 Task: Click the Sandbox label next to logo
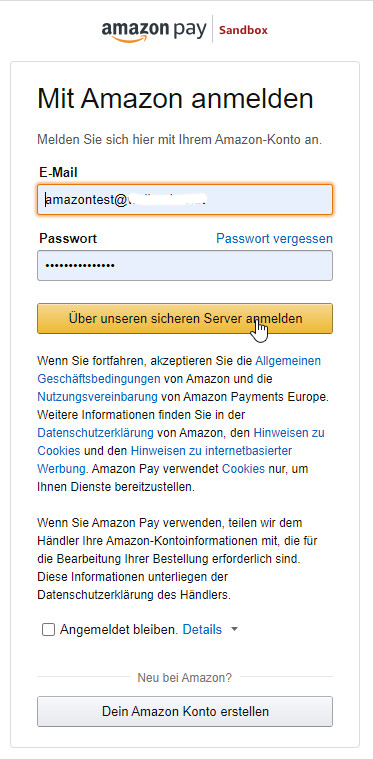tap(243, 30)
